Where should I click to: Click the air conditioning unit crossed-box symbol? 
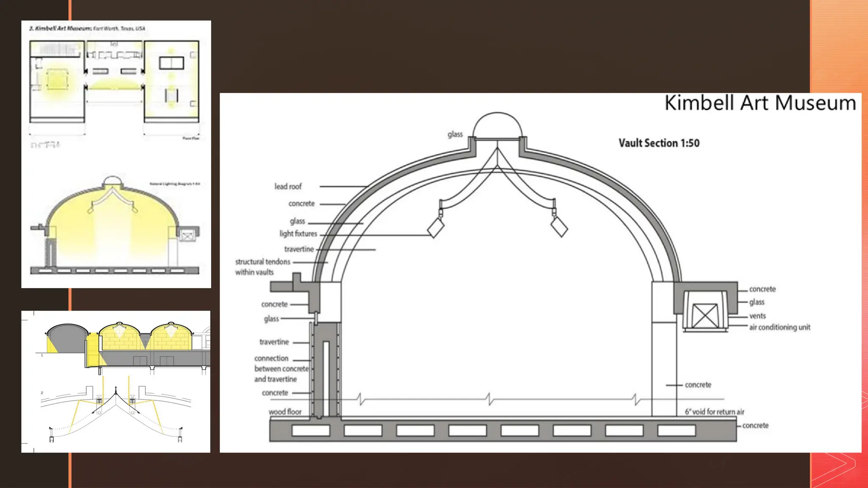[x=705, y=316]
